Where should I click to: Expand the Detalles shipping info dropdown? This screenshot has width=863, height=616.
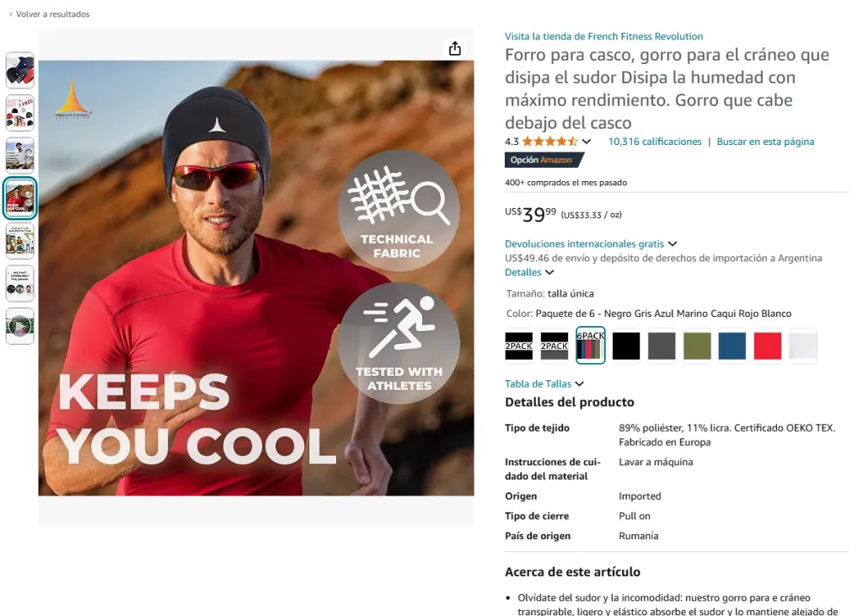pos(529,272)
